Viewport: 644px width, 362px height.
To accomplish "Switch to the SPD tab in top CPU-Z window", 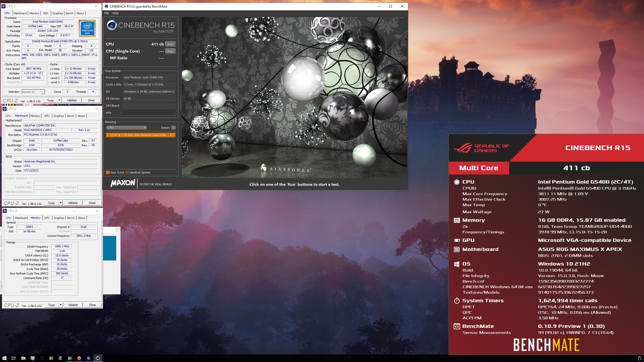I will point(46,13).
